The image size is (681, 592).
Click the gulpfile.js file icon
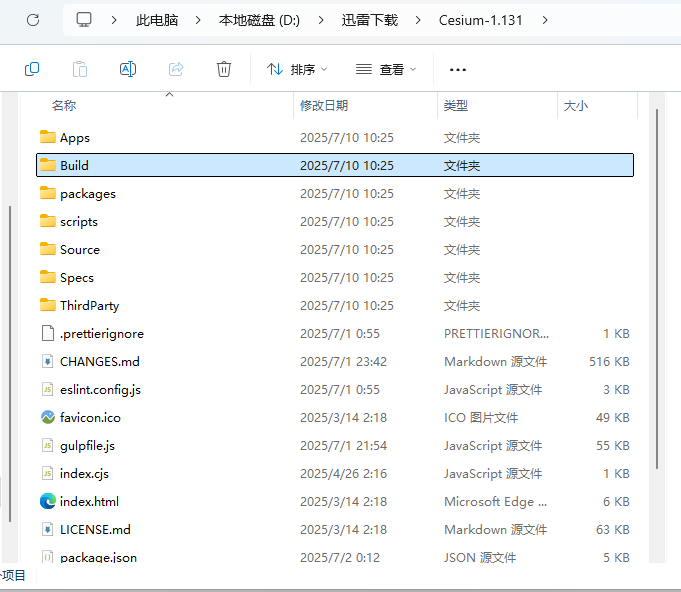click(x=48, y=445)
